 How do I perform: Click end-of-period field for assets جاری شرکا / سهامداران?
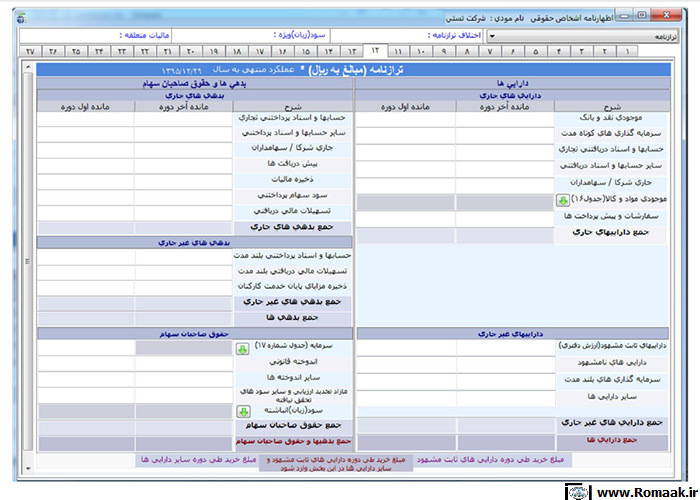(x=504, y=185)
